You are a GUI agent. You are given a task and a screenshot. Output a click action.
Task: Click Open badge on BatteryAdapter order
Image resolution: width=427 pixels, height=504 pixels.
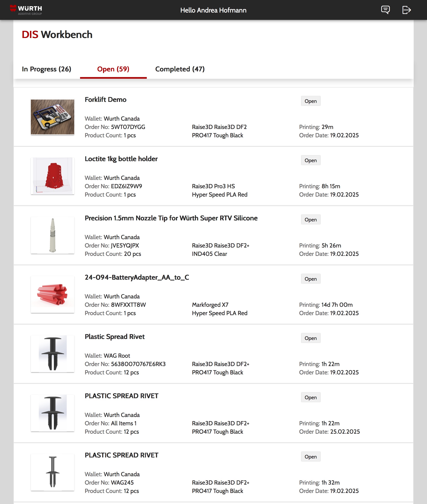tap(311, 279)
